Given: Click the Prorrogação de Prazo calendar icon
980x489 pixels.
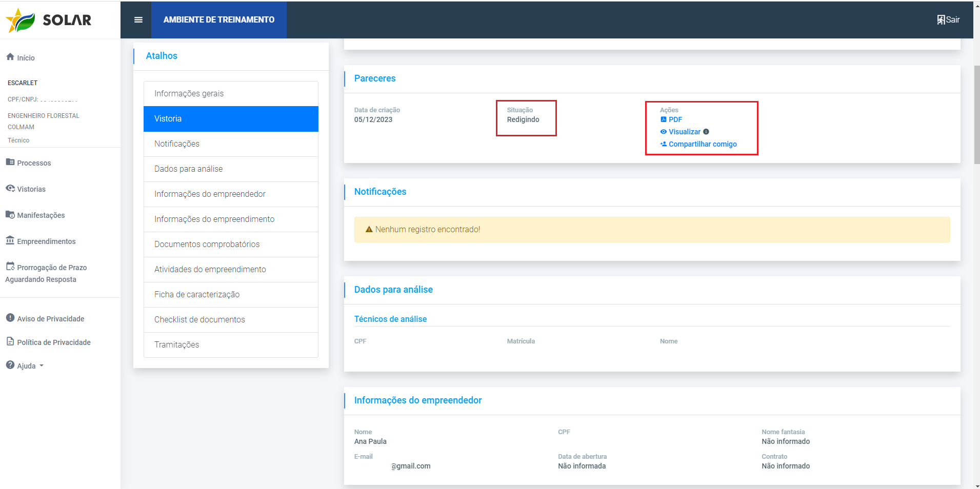Looking at the screenshot, I should tap(10, 267).
